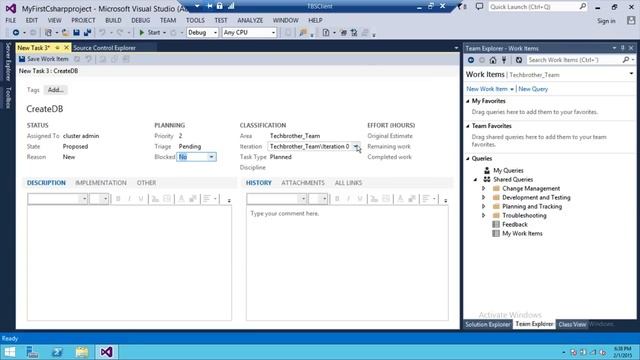The image size is (640, 360).
Task: Expand the Planning and Tracking folder
Action: (x=484, y=207)
